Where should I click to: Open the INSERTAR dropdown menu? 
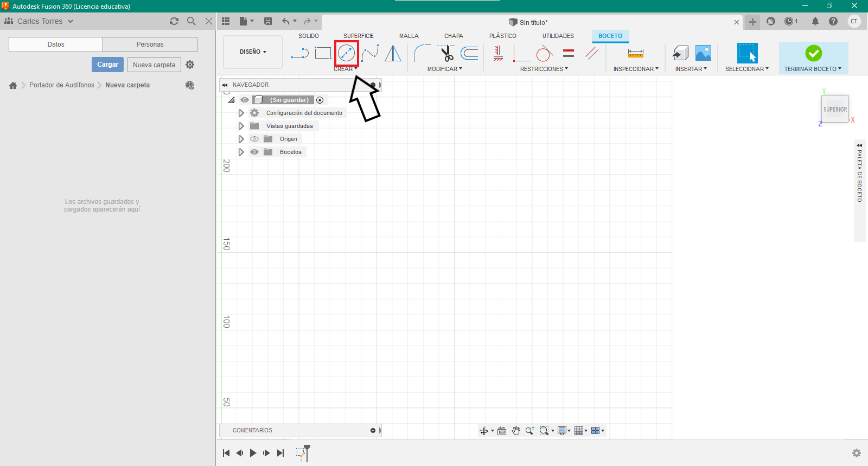tap(691, 69)
